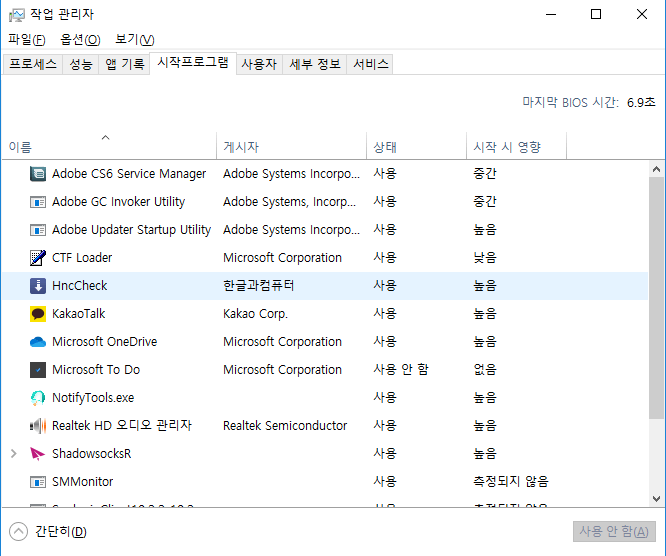Close the Task Manager window
Viewport: 666px width, 556px height.
(642, 14)
